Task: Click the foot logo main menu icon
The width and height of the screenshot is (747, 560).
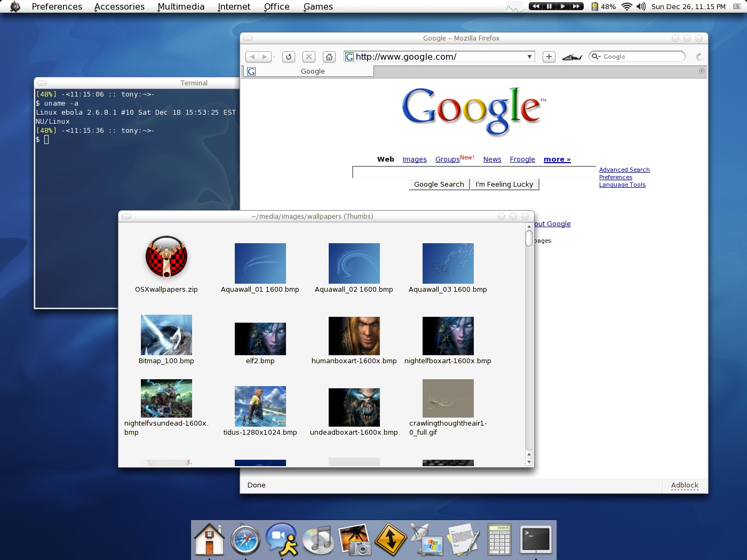Action: [15, 6]
